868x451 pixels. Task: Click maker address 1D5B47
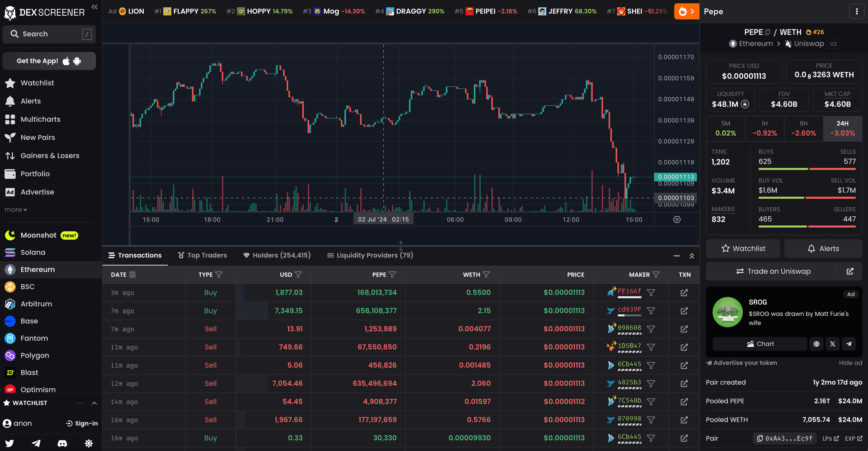click(629, 346)
